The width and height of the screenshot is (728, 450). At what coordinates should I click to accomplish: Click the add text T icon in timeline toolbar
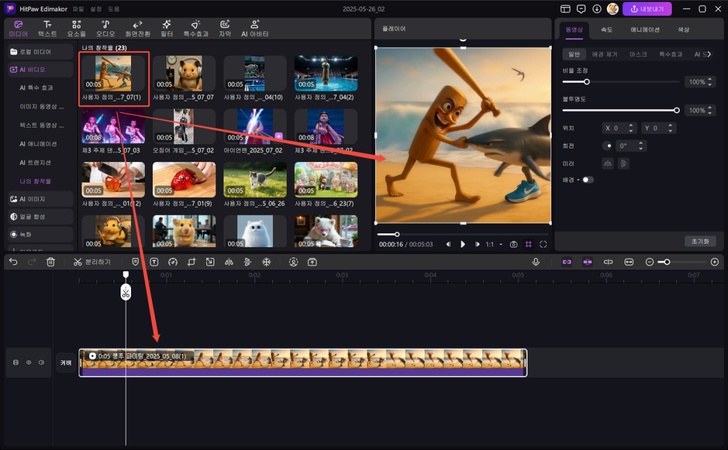154,262
